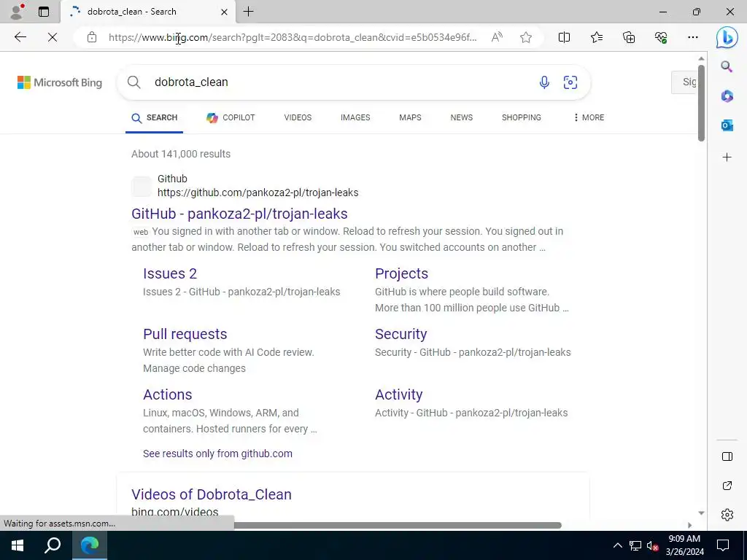
Task: View site information lock icon
Action: (92, 37)
